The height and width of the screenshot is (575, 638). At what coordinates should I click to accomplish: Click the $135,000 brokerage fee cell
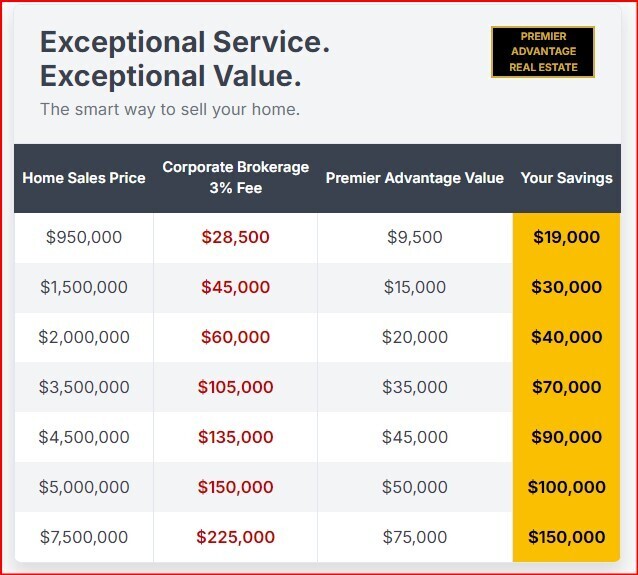236,437
